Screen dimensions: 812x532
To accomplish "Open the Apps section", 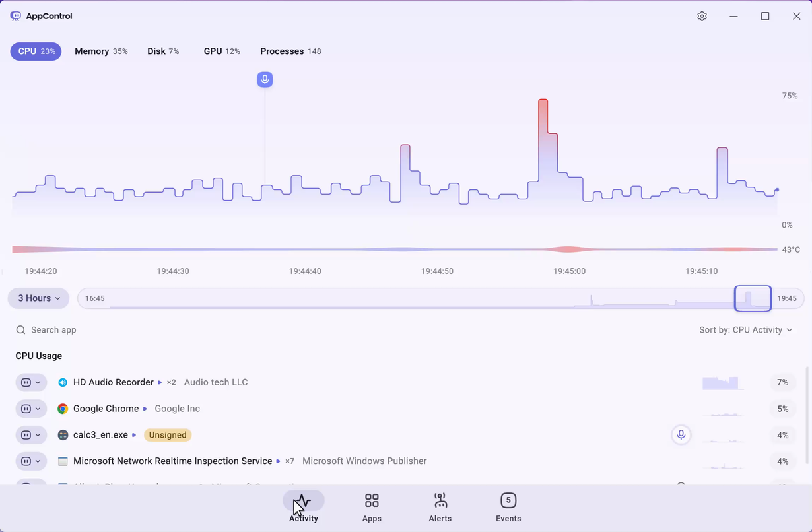I will click(x=372, y=507).
